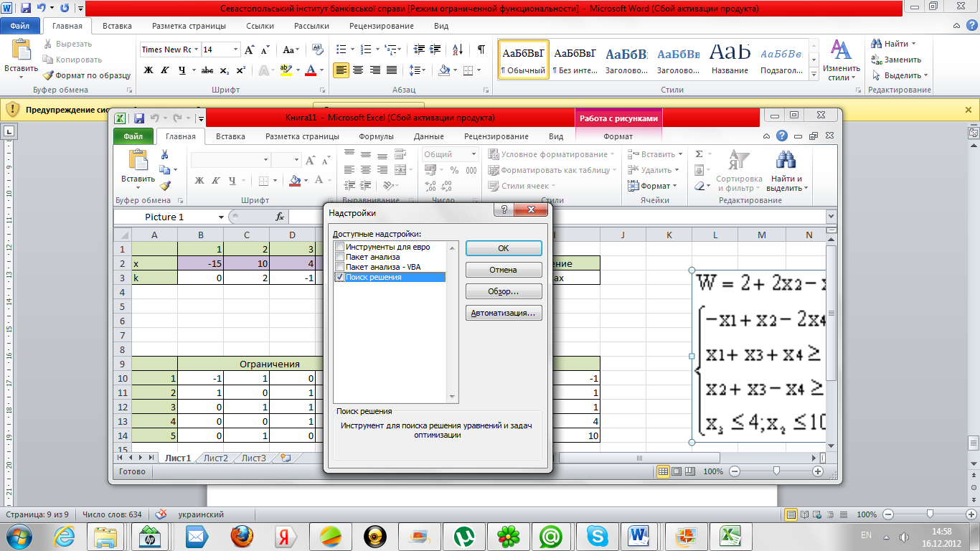The height and width of the screenshot is (551, 980).
Task: Apply superscript x² in Word
Action: 240,70
